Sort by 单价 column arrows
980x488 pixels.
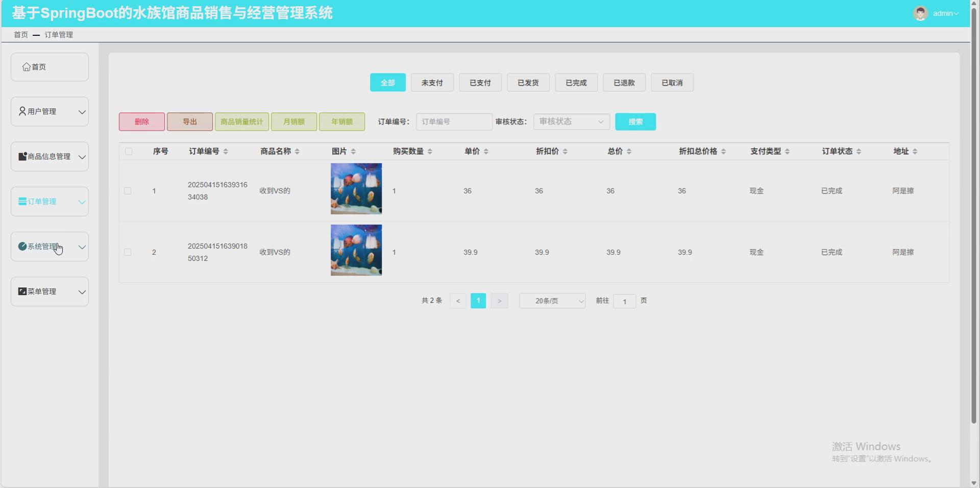[x=486, y=152]
